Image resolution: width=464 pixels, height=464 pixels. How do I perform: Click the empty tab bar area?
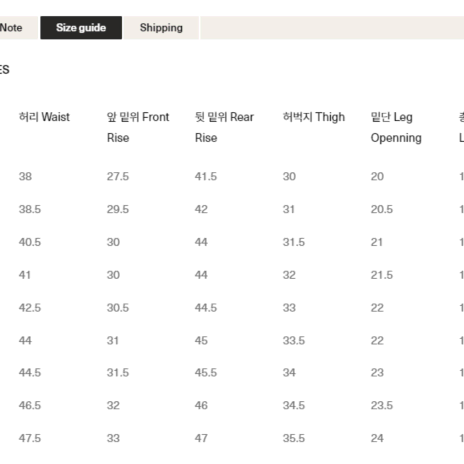[x=332, y=28]
